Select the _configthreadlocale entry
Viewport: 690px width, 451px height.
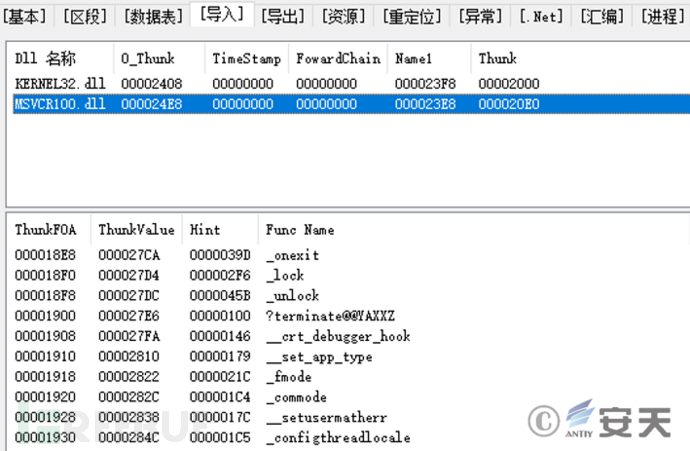click(338, 437)
